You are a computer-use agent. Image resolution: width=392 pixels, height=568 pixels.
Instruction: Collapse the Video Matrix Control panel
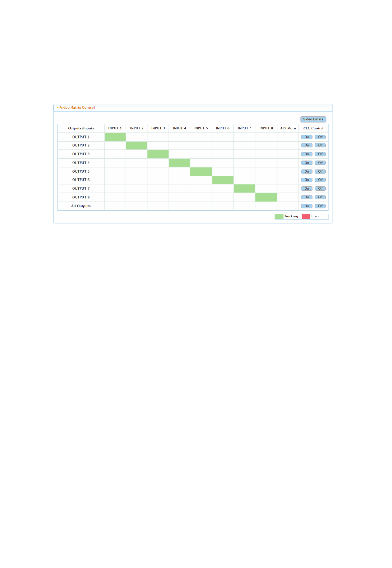pyautogui.click(x=75, y=107)
